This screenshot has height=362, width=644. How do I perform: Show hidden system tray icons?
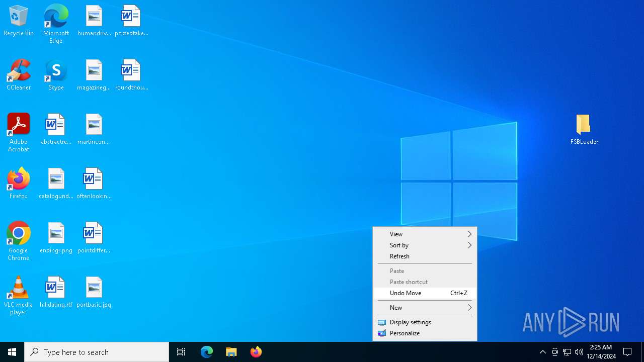tap(542, 352)
